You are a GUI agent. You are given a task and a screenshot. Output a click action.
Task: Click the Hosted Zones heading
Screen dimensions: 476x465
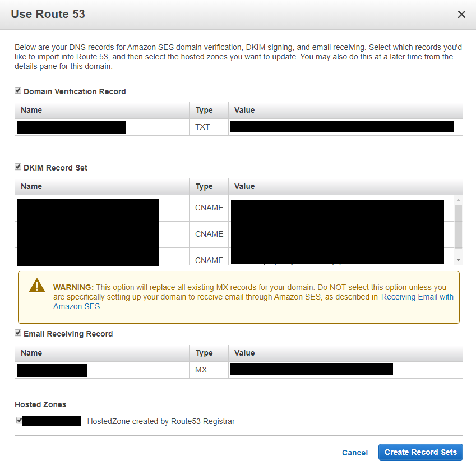click(x=40, y=404)
